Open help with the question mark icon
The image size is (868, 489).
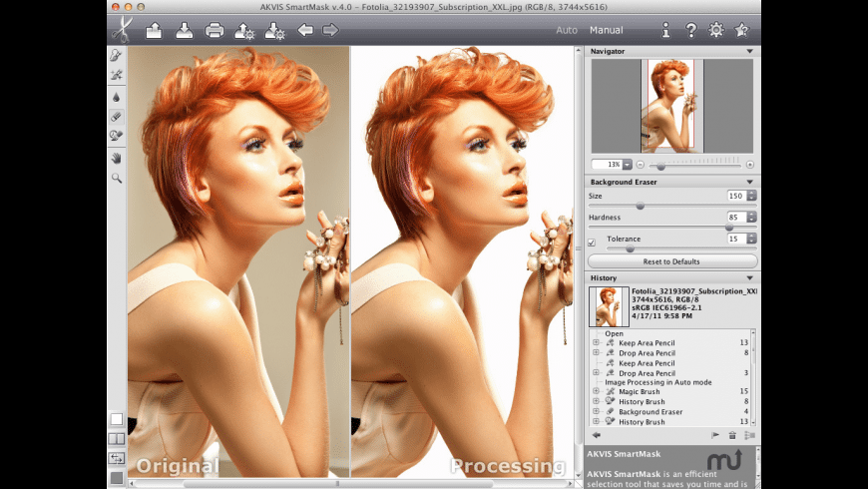point(690,30)
